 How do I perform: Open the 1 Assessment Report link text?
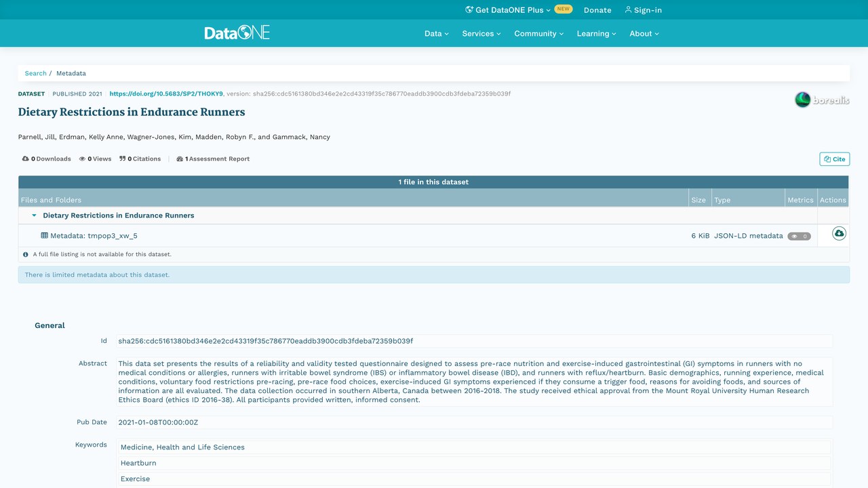pyautogui.click(x=217, y=159)
